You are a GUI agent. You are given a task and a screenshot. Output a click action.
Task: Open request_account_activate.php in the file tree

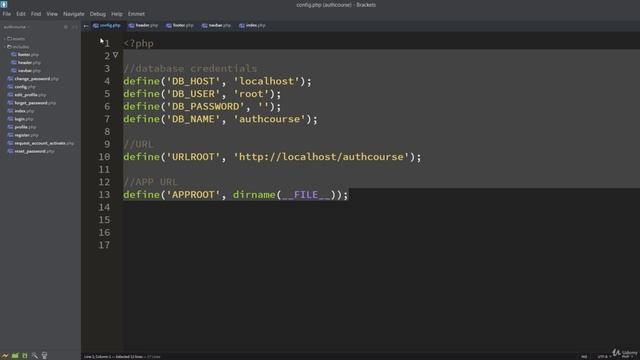tap(41, 143)
